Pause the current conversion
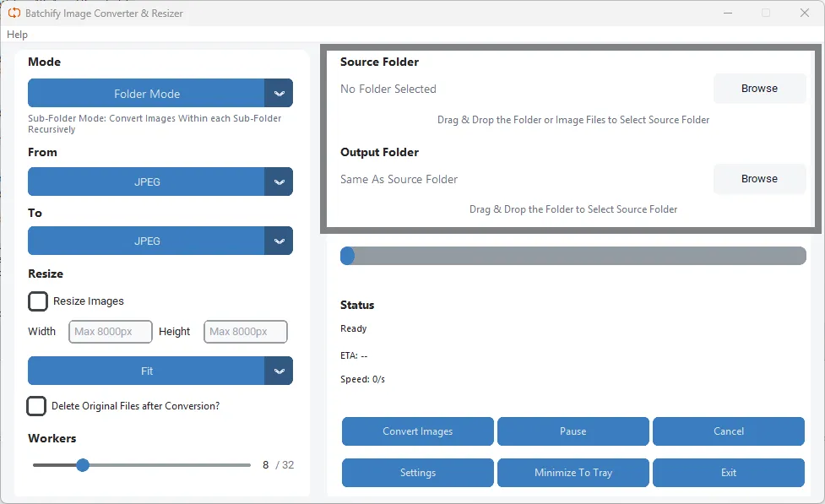This screenshot has height=504, width=825. 573,431
